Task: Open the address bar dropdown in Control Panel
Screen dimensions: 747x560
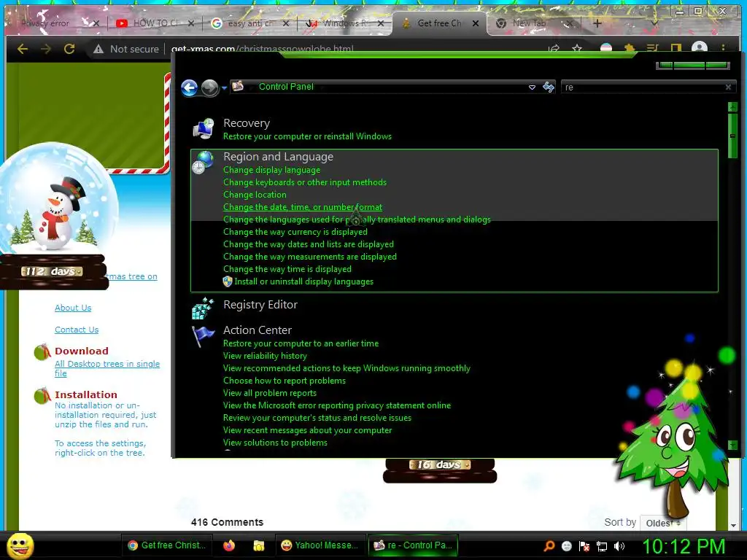Action: pyautogui.click(x=532, y=87)
